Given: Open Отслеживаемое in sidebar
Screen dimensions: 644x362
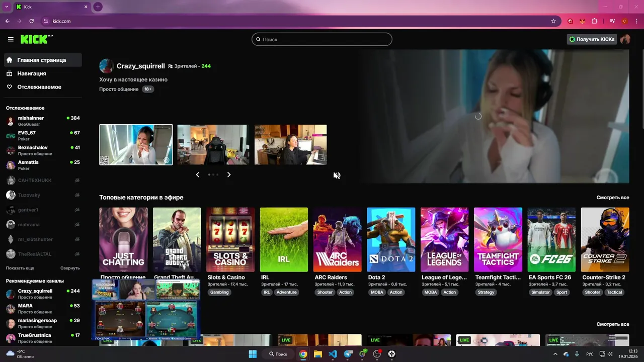Looking at the screenshot, I should 43,87.
